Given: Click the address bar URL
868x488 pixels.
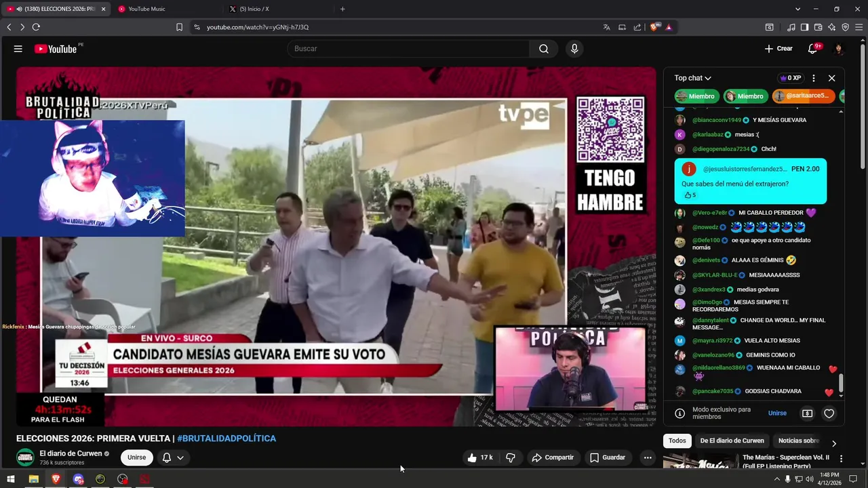Looking at the screenshot, I should pyautogui.click(x=258, y=27).
